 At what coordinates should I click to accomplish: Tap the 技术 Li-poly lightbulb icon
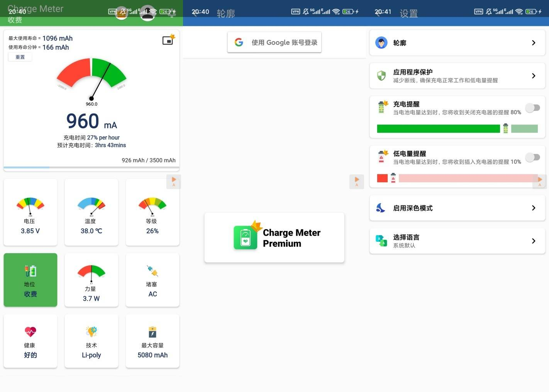(x=91, y=332)
